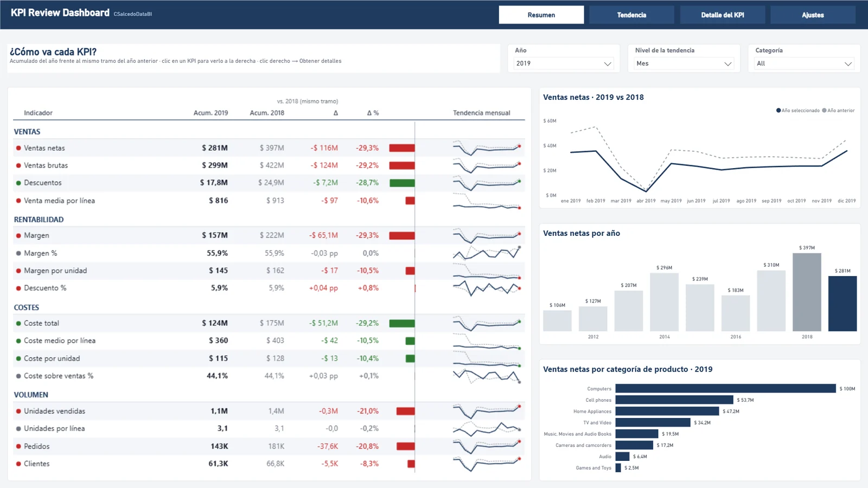Viewport: 868px width, 488px height.
Task: Click Music, Movies and Audio Books bar
Action: tap(637, 434)
